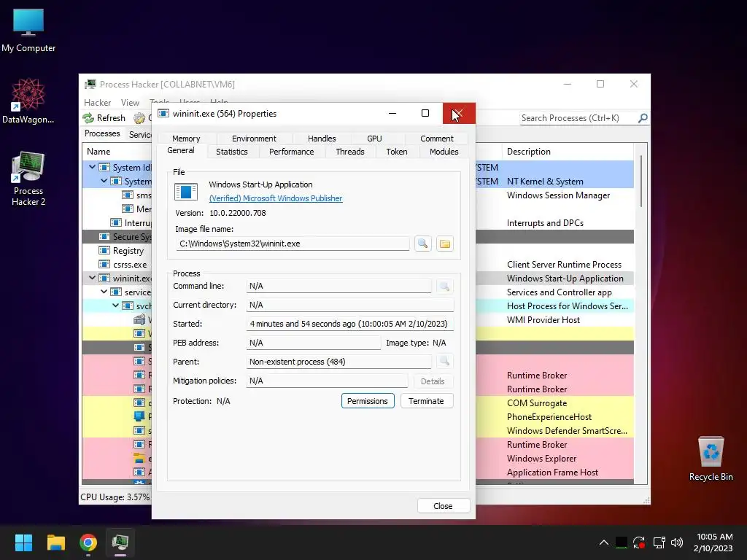Open the Token tab

(x=396, y=152)
